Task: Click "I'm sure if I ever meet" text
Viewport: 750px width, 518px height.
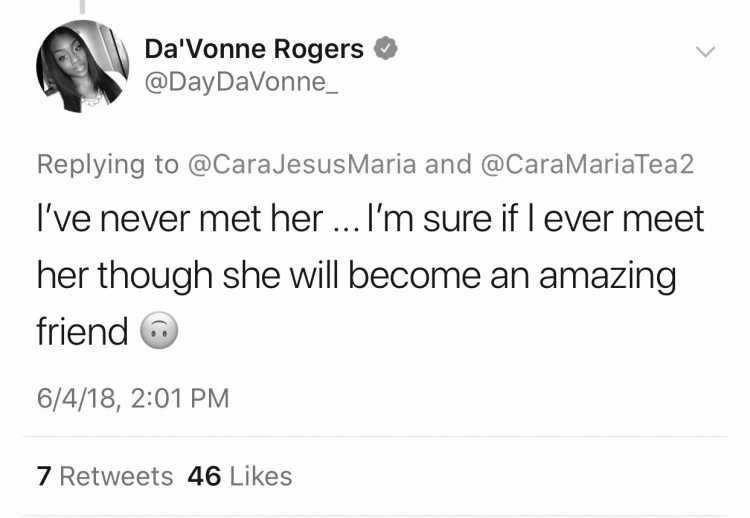Action: 535,219
